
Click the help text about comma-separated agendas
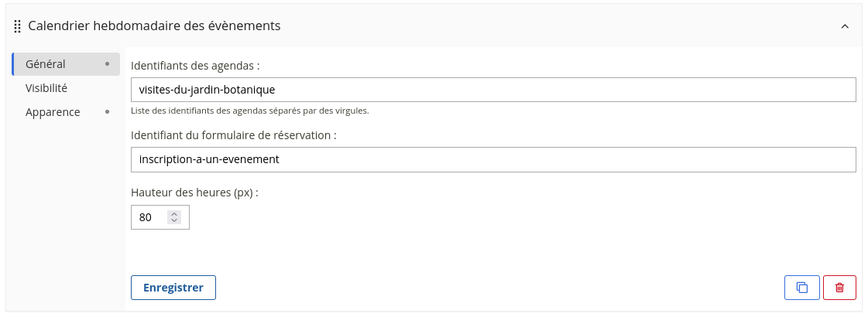tap(249, 111)
